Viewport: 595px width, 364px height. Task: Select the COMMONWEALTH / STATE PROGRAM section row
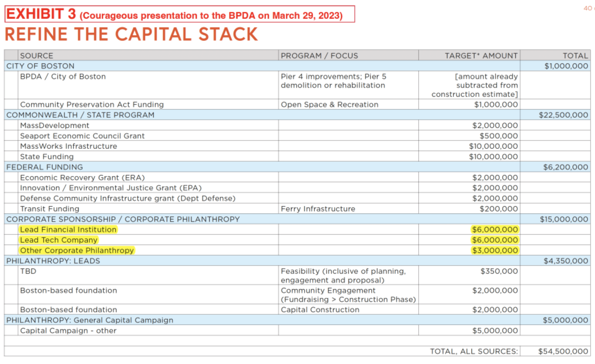tap(80, 115)
